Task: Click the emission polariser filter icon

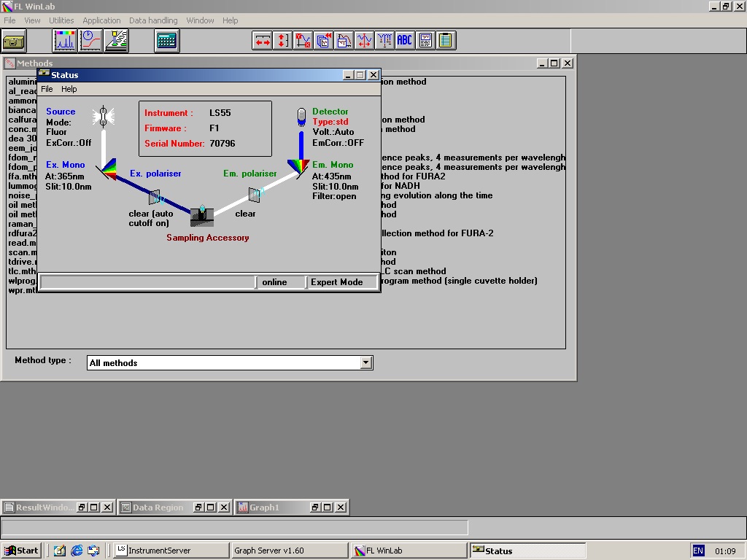Action: point(255,194)
